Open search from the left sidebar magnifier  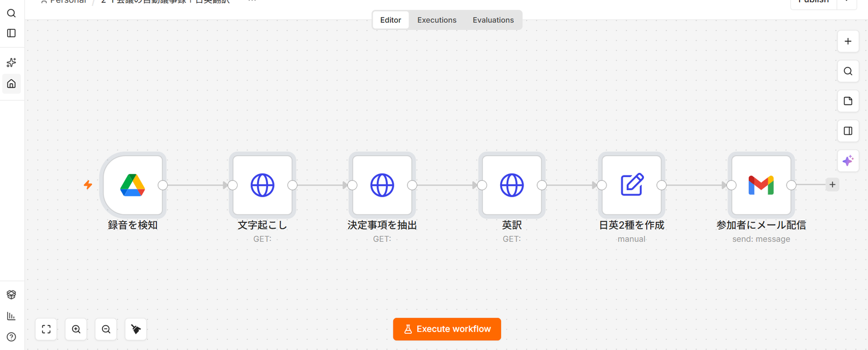[11, 13]
